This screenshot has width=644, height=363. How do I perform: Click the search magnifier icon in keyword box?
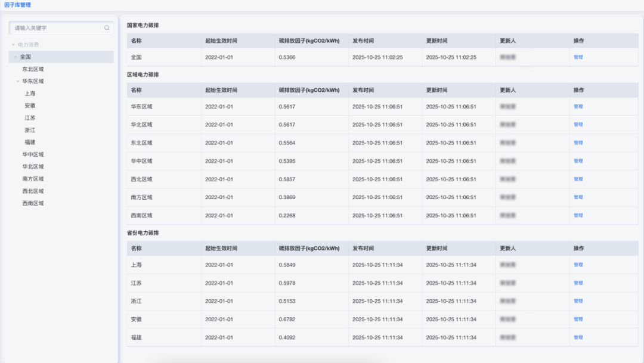coord(107,27)
